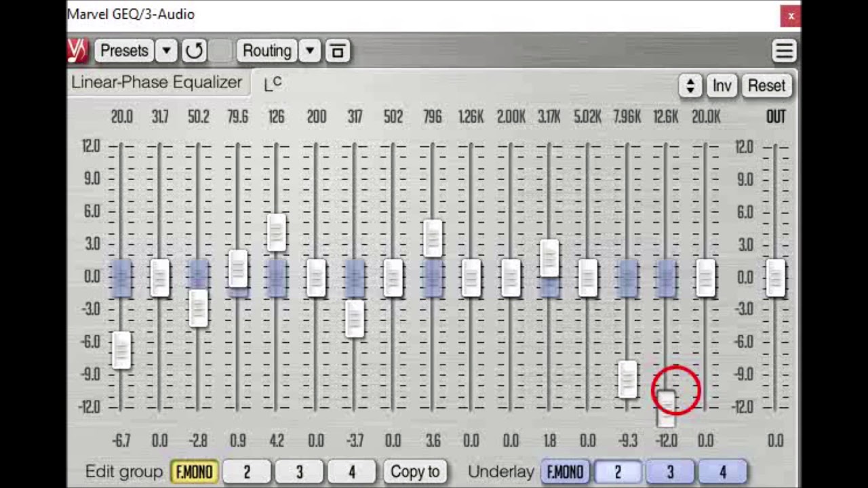Click the 796 Hz band slider handle
This screenshot has width=868, height=488.
433,238
